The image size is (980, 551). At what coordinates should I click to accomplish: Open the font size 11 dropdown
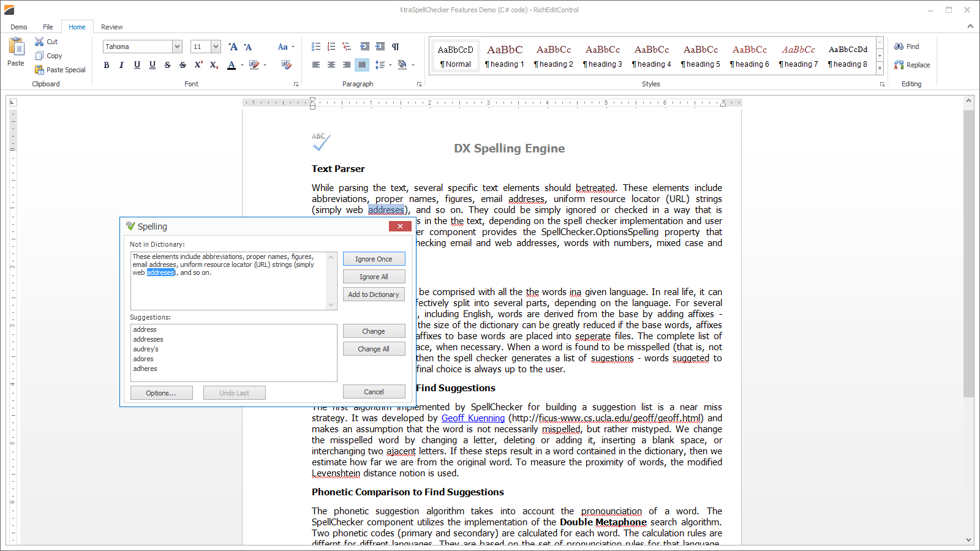[x=216, y=47]
